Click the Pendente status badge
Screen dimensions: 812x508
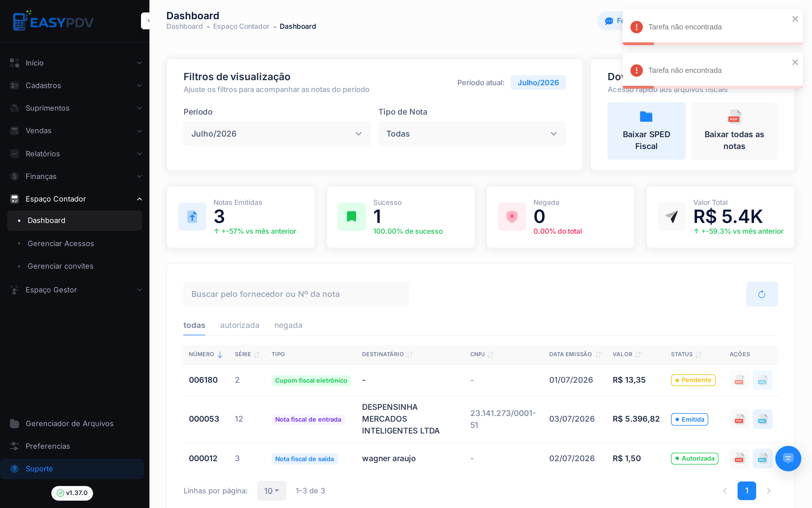(693, 380)
